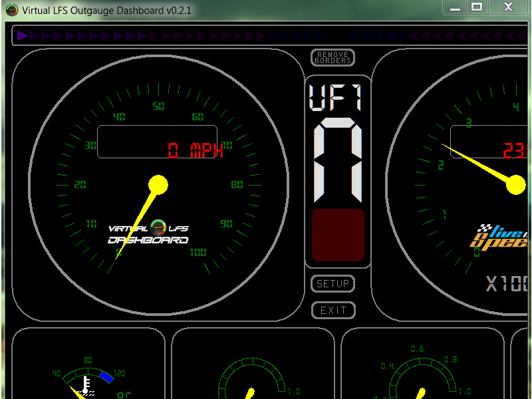Image resolution: width=532 pixels, height=399 pixels.
Task: Close the Virtual LFS Outgauge Dashboard window
Action: pyautogui.click(x=508, y=7)
